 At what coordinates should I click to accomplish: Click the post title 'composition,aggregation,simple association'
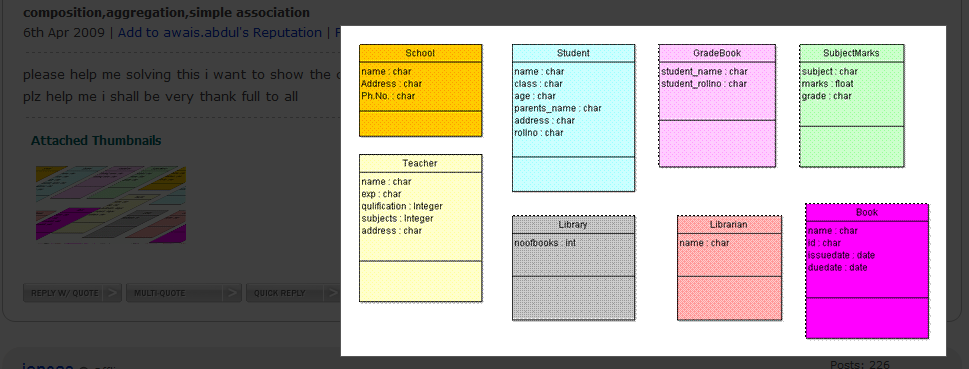click(167, 12)
